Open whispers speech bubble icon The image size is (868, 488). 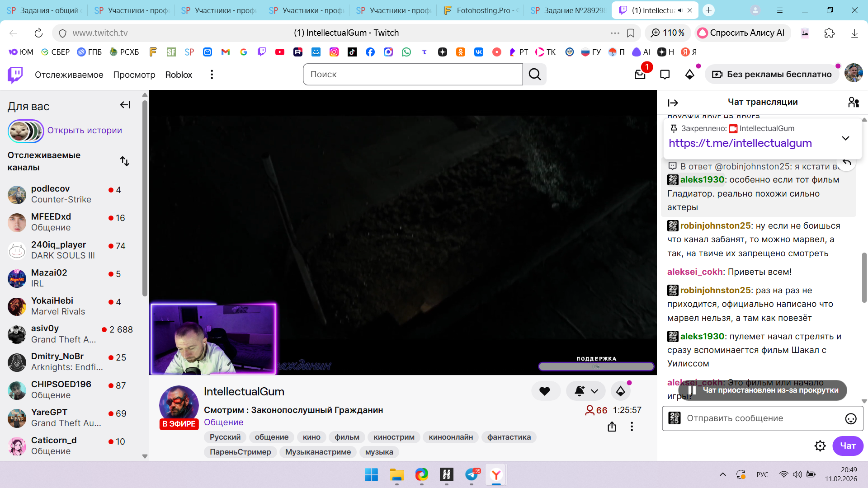[665, 75]
